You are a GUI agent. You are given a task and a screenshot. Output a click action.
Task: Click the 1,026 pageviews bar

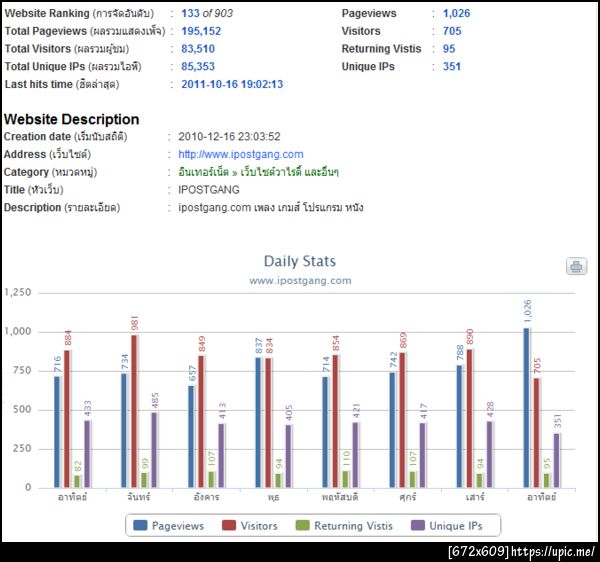(527, 408)
